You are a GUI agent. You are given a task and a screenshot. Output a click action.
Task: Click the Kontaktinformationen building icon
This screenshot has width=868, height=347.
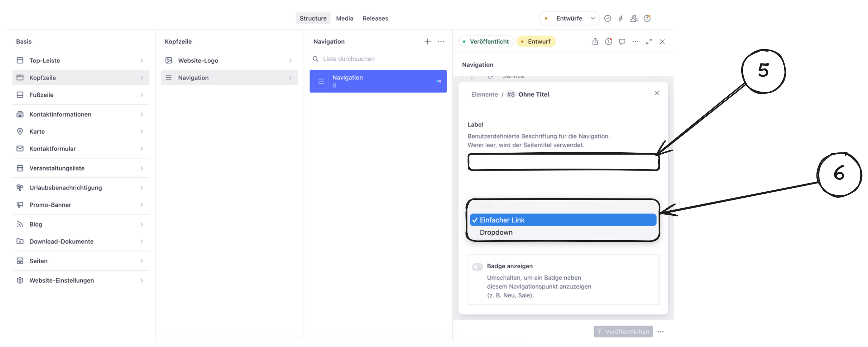click(20, 114)
